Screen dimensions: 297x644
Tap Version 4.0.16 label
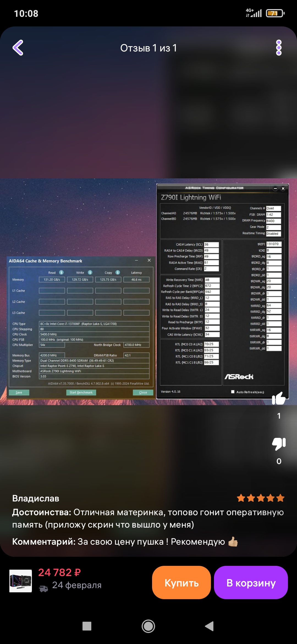(170, 392)
